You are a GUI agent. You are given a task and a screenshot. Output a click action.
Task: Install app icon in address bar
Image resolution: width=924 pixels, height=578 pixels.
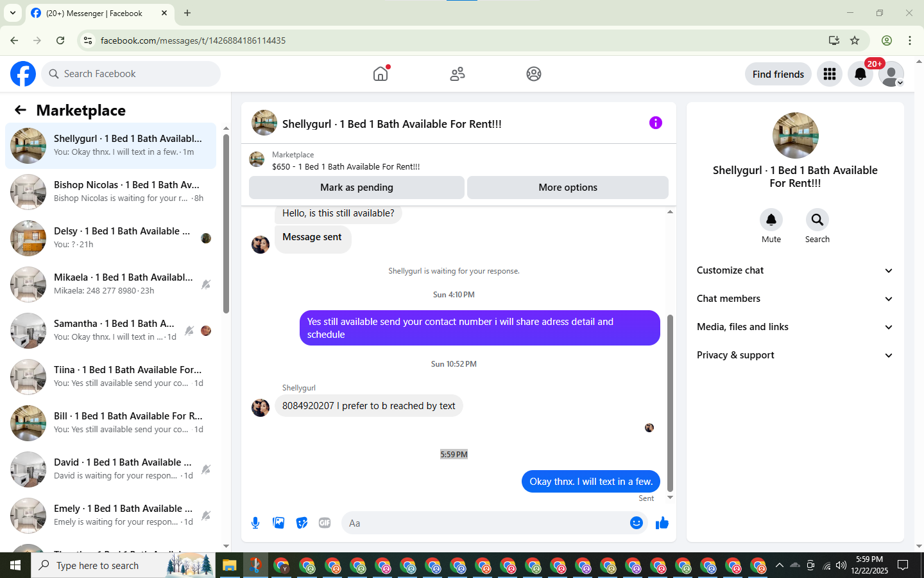[834, 40]
